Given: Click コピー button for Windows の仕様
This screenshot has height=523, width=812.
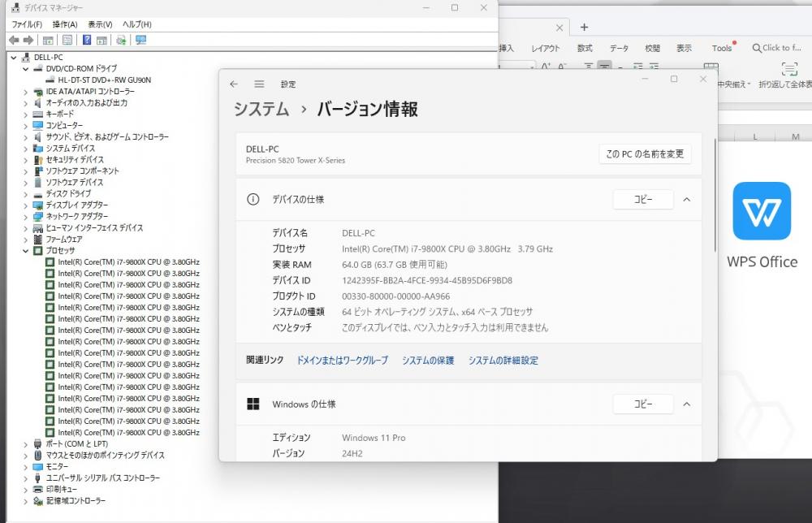Looking at the screenshot, I should [x=643, y=404].
